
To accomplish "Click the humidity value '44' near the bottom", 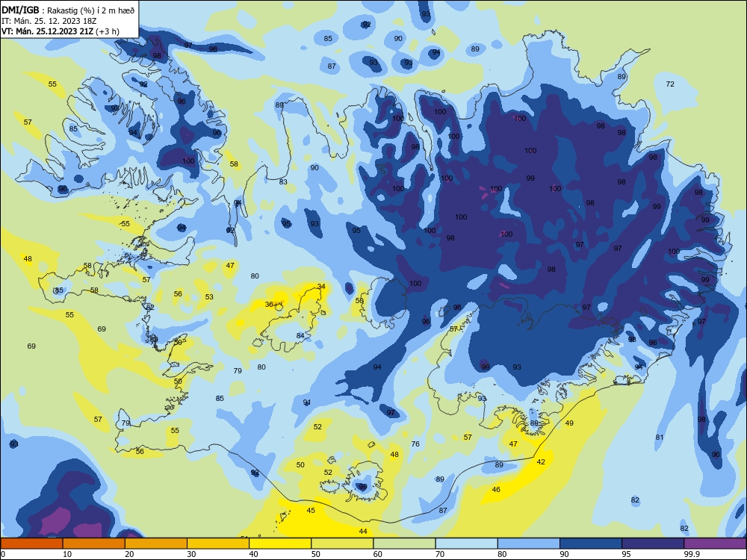I will coord(363,531).
